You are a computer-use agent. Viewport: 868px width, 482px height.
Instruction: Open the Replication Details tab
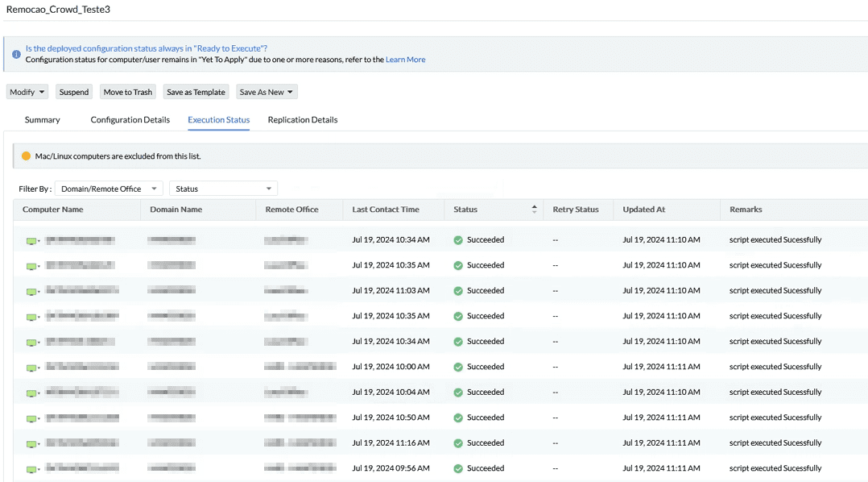302,120
